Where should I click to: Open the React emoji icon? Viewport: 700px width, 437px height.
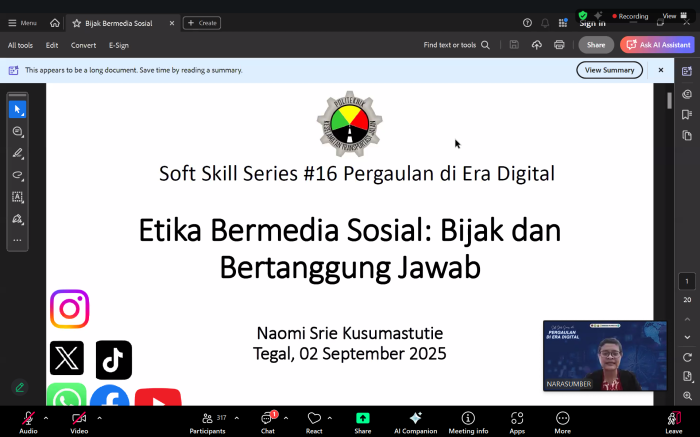pos(314,420)
